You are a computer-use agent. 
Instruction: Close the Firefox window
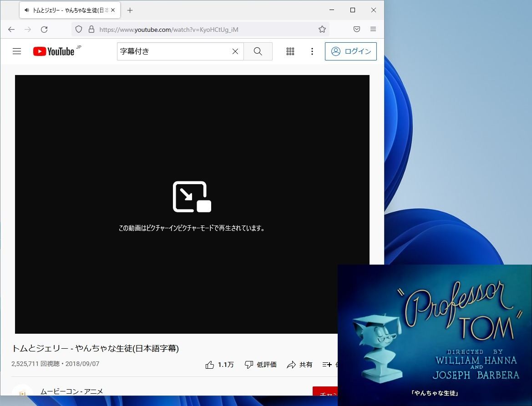coord(373,10)
